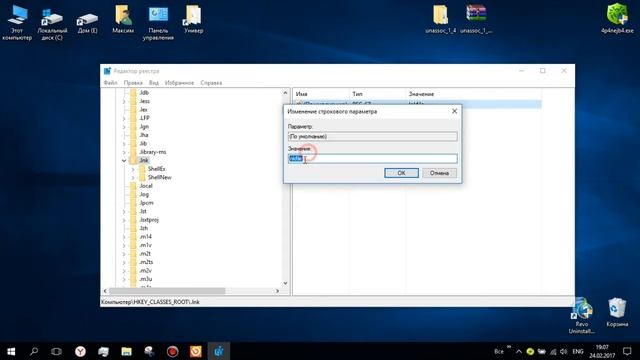Screen dimensions: 640x360
Task: Open the orange app icon on taskbar
Action: 196,351
